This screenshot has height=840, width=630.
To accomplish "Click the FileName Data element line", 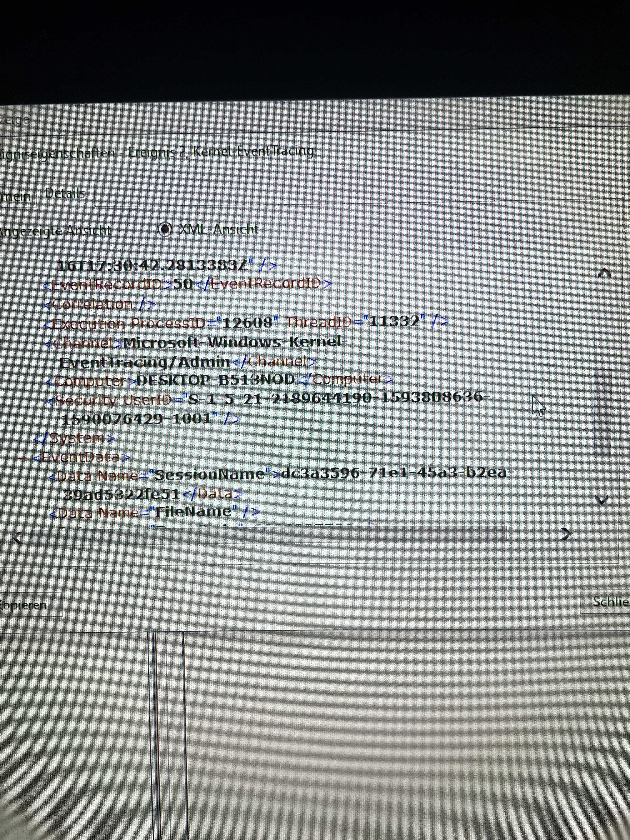I will pyautogui.click(x=155, y=512).
